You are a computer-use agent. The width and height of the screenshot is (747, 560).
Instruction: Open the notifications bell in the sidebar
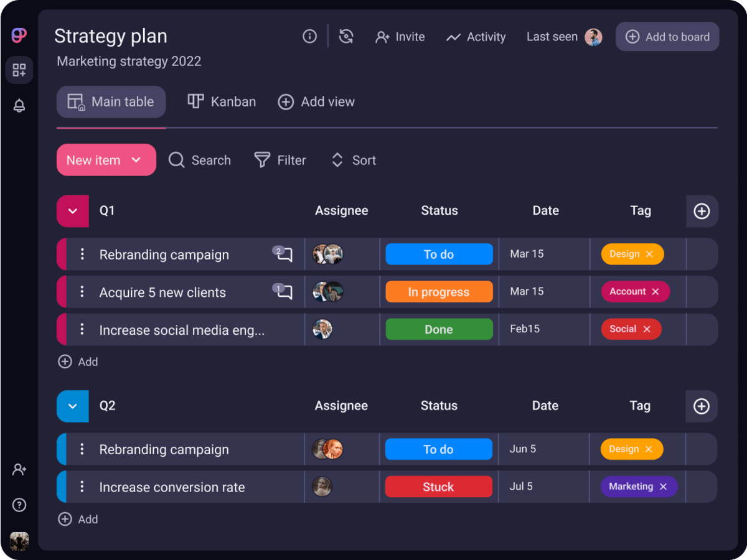click(x=19, y=106)
